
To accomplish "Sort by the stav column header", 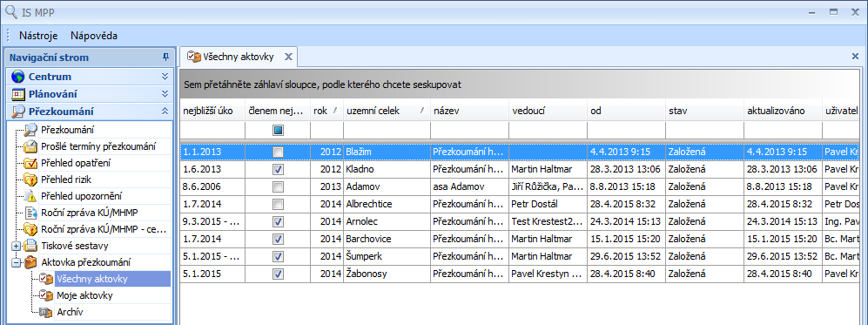I will pyautogui.click(x=704, y=111).
